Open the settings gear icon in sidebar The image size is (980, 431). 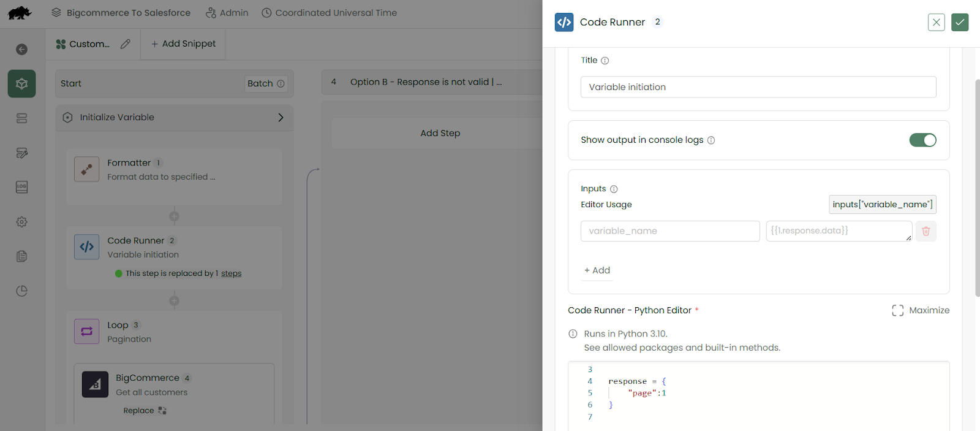coord(21,222)
